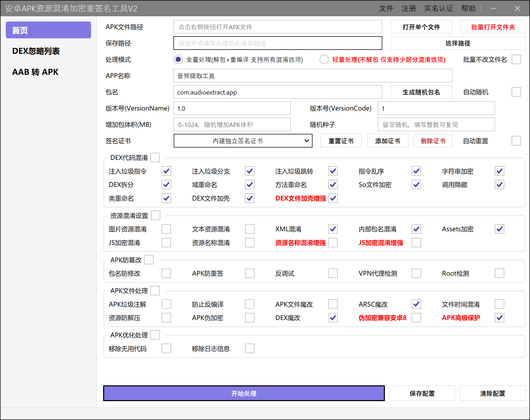Enable 自动随机 checkbox
Viewport: 530px width, 420px height.
(x=516, y=92)
